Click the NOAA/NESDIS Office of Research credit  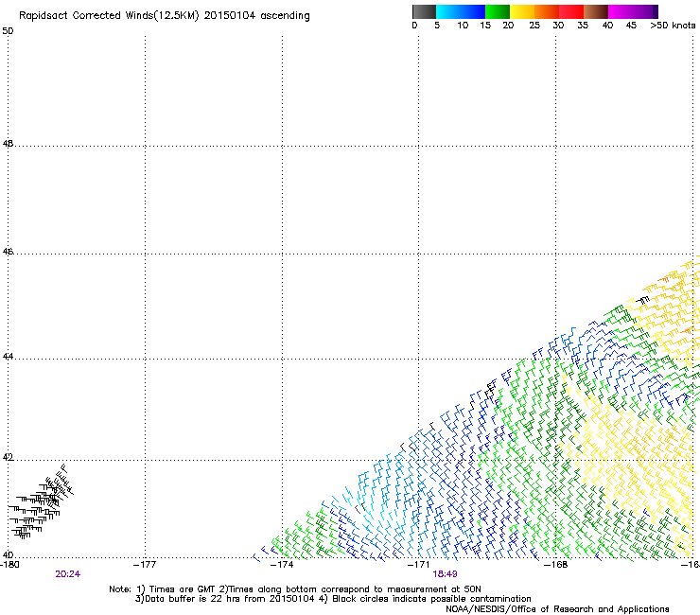tap(557, 609)
